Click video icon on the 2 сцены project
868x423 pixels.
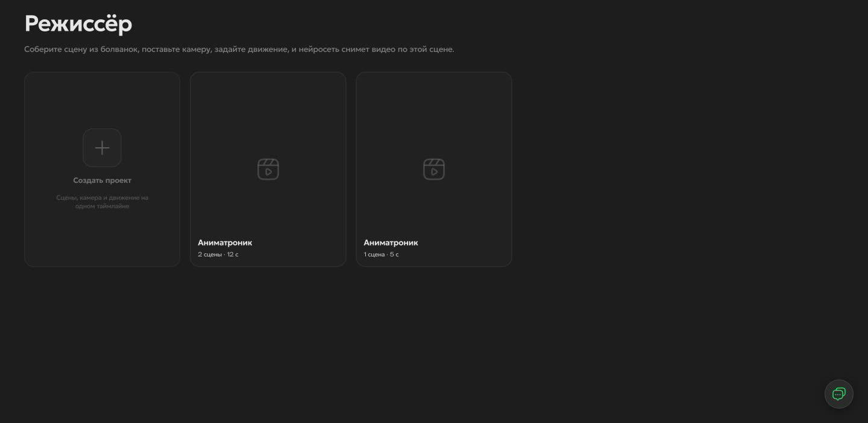(x=268, y=170)
